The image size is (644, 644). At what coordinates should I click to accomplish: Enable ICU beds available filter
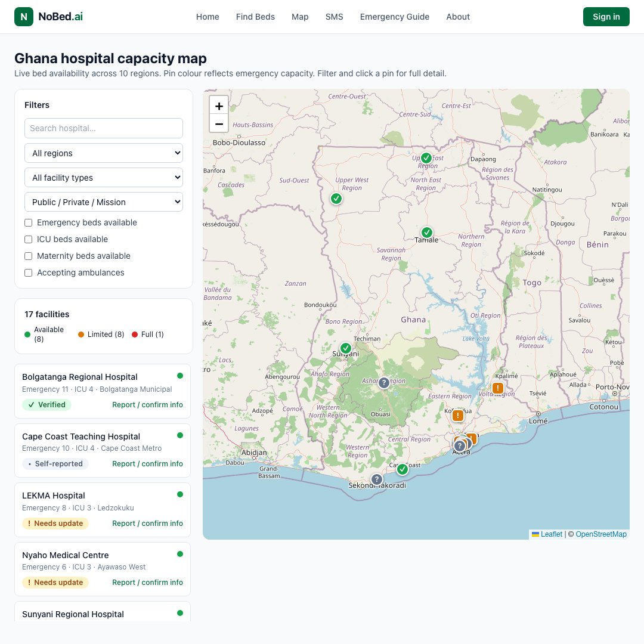tap(29, 240)
